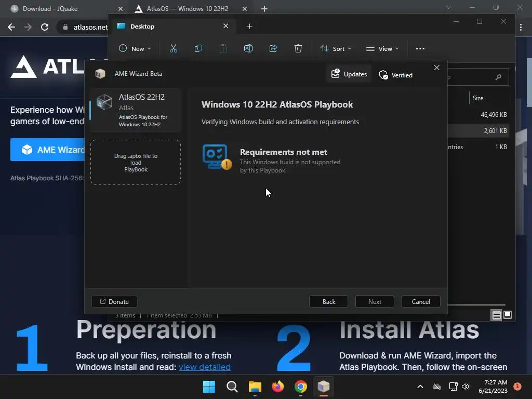This screenshot has width=532, height=399.
Task: Add a new tab in File Explorer
Action: [249, 26]
